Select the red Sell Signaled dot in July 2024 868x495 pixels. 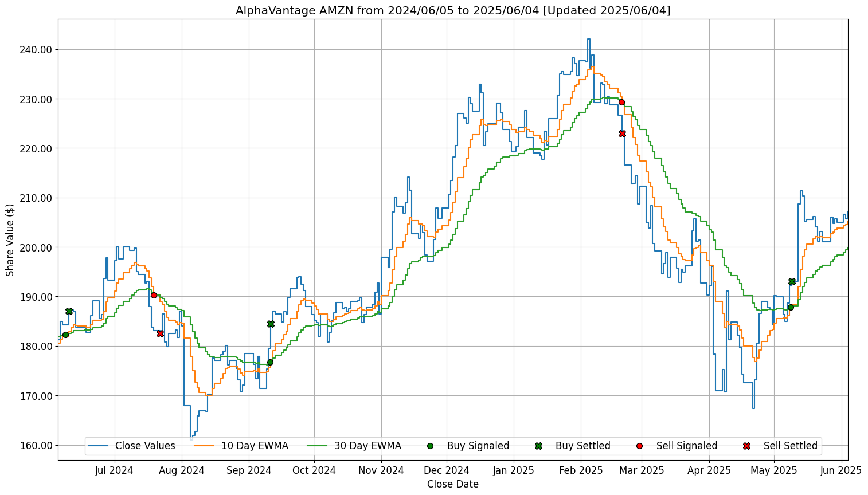[x=154, y=295]
